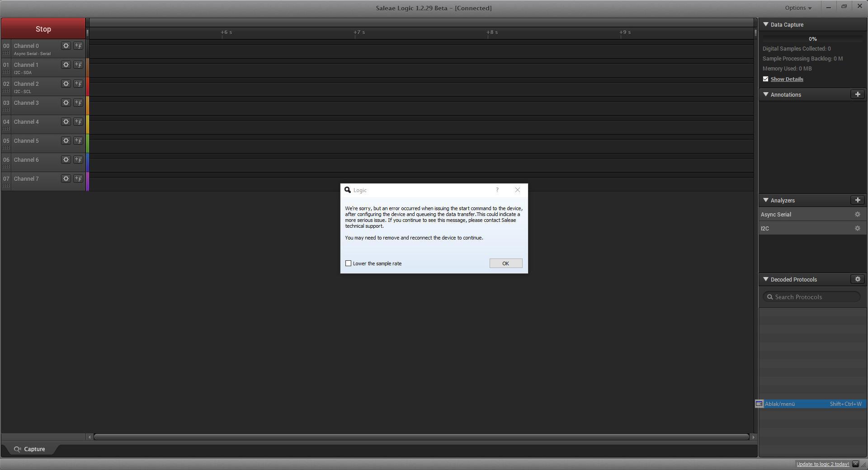Select the Ablak/menü menu entry
Screen dimensions: 868x470
811,404
